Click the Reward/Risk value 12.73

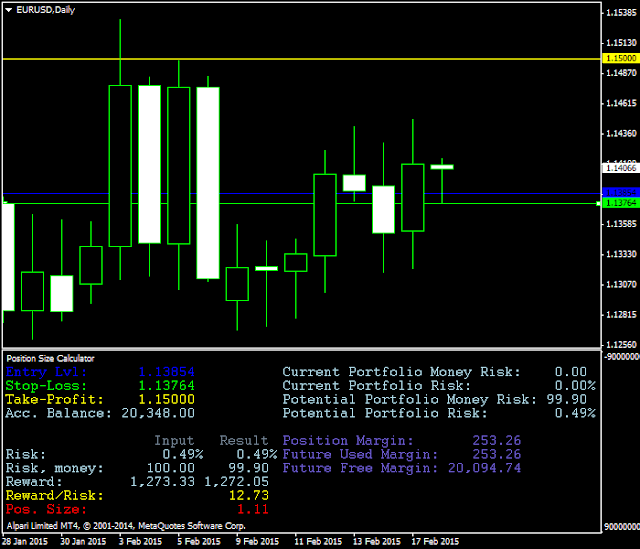[x=248, y=496]
